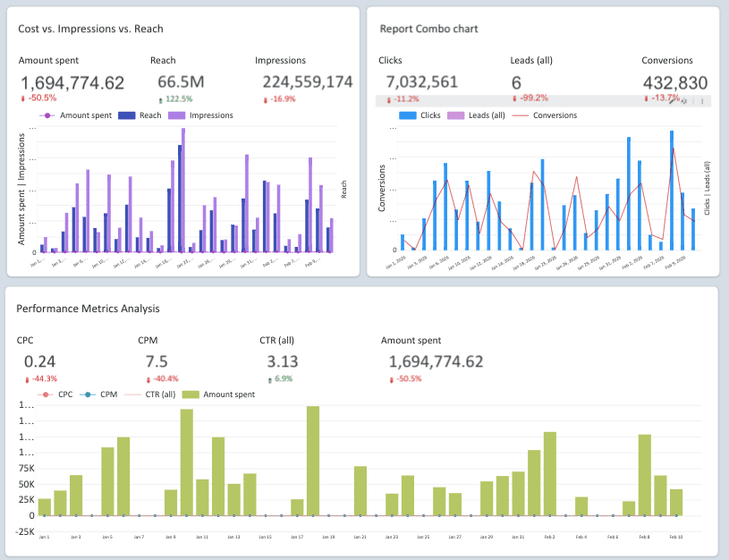The height and width of the screenshot is (560, 729).
Task: Click the green arrow beside CTR 6.9%
Action: coord(270,379)
